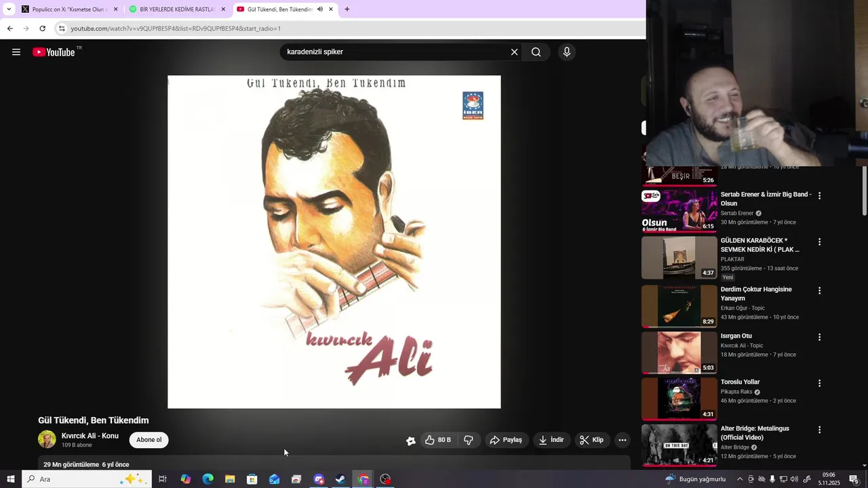Switch to BİR YERLERDE KEDİME RASTLA tab
Image resolution: width=868 pixels, height=488 pixels.
click(177, 9)
